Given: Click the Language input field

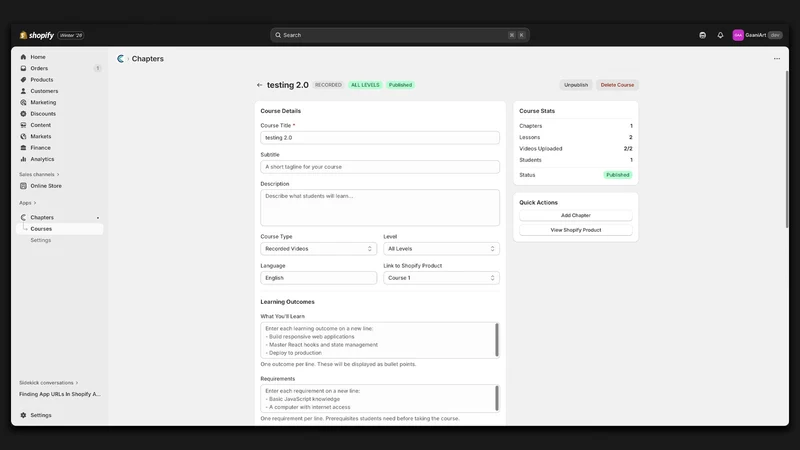Looking at the screenshot, I should [318, 278].
